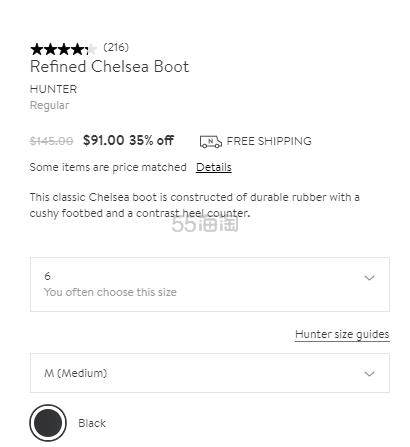Click the FREE SHIPPING text

click(x=269, y=141)
